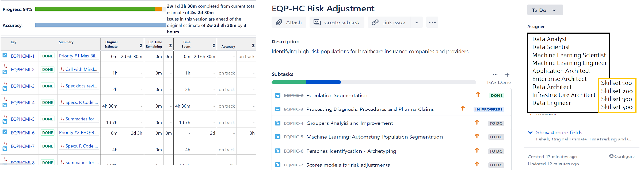Click priority arrow on Population Segmentation
Image resolution: width=644 pixels, height=173 pixels.
[478, 95]
